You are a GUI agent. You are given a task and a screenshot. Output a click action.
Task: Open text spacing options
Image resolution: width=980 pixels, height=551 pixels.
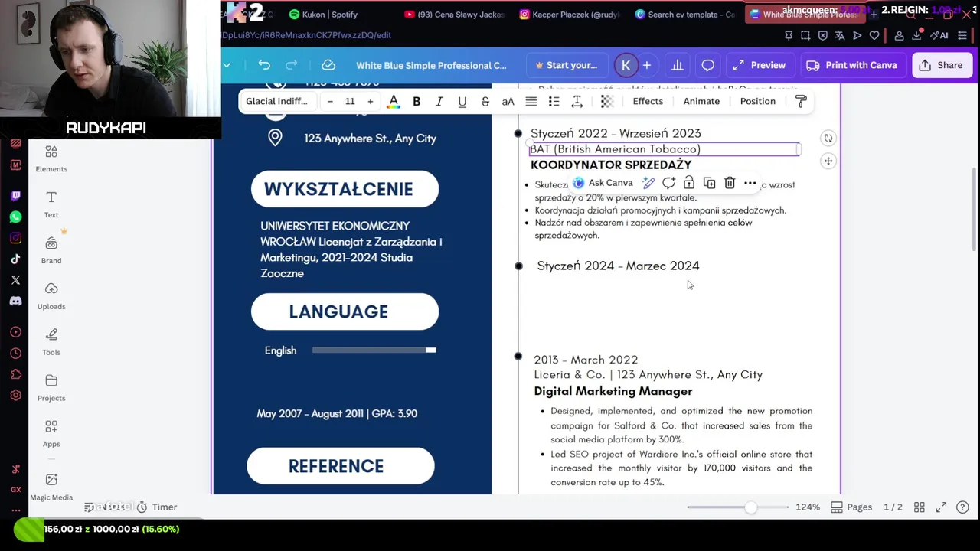point(577,102)
